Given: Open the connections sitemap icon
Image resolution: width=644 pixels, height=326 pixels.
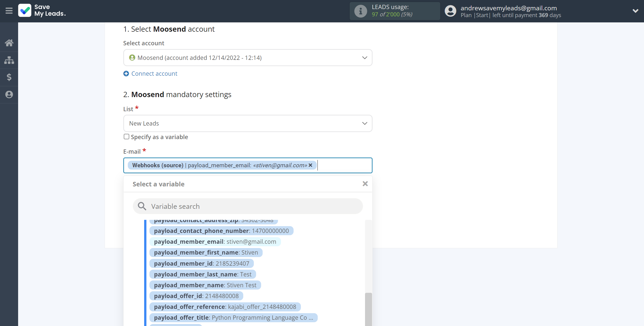Looking at the screenshot, I should click(x=9, y=60).
